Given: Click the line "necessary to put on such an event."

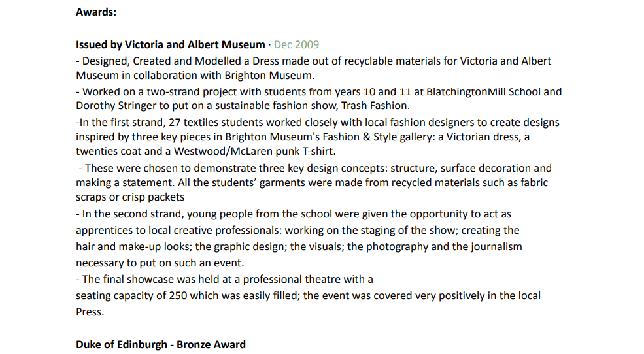Looking at the screenshot, I should click(x=160, y=263).
